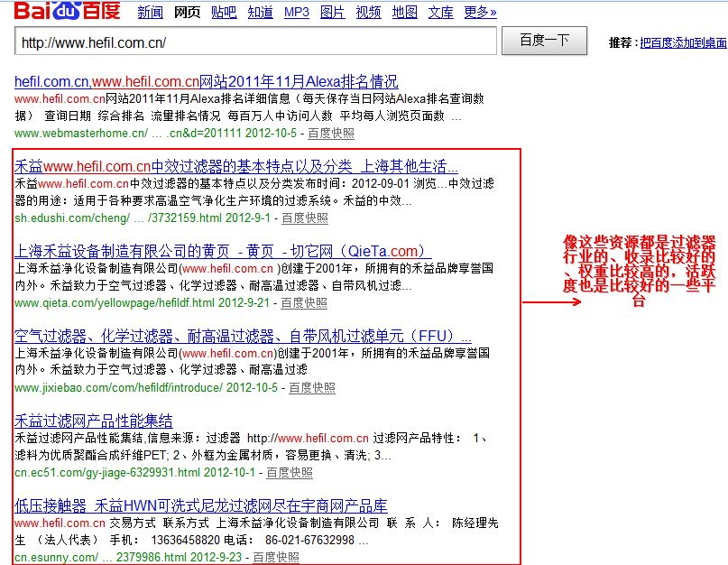Open 百度快照 for cn.esunny.com result

(x=276, y=557)
